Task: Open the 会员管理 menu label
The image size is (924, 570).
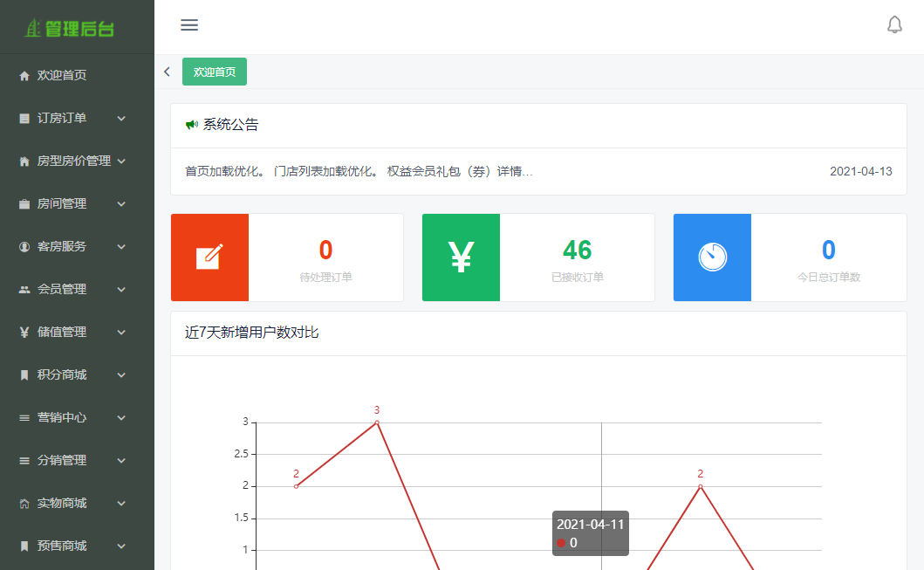Action: coord(62,290)
